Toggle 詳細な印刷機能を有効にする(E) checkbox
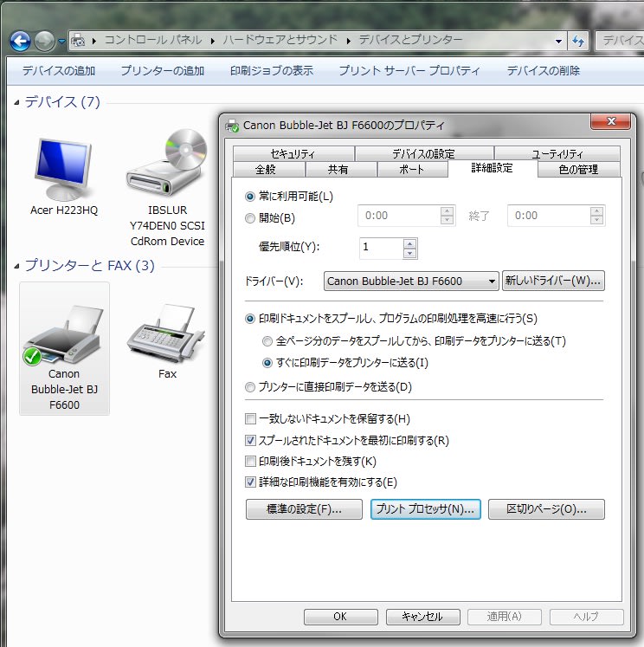Screen dimensions: 644x647 point(250,482)
